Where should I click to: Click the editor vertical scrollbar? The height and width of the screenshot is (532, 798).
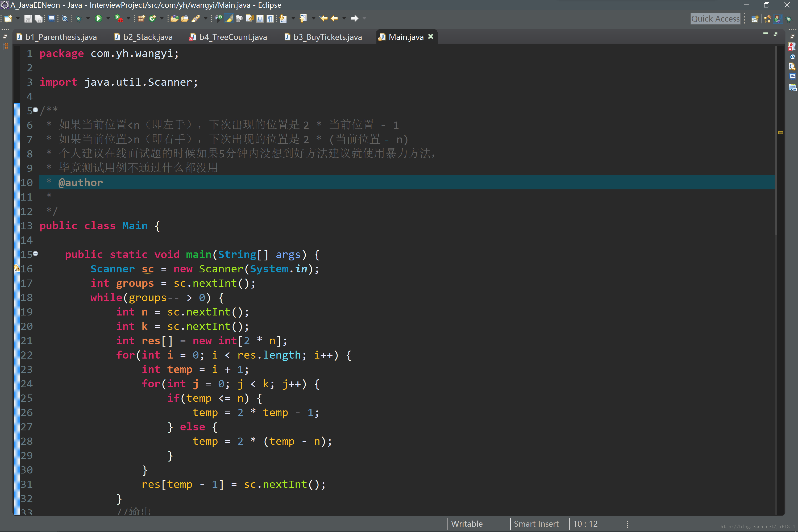pos(776,141)
